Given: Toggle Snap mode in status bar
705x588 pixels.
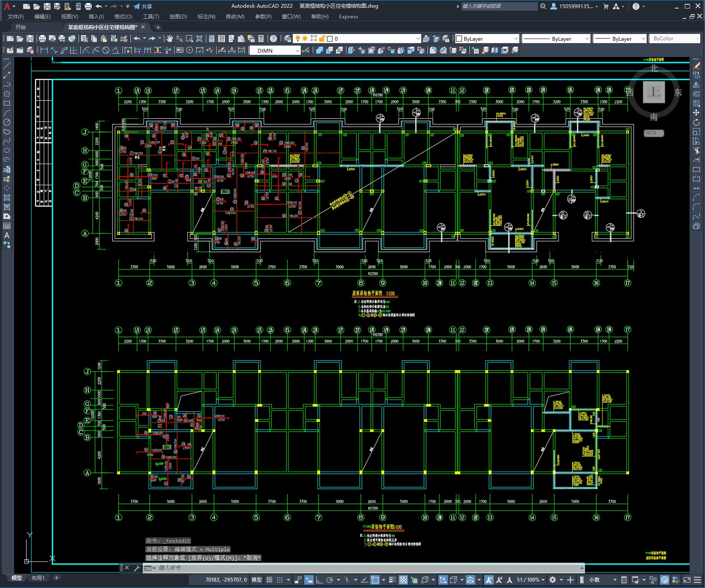Looking at the screenshot, I should coord(280,580).
